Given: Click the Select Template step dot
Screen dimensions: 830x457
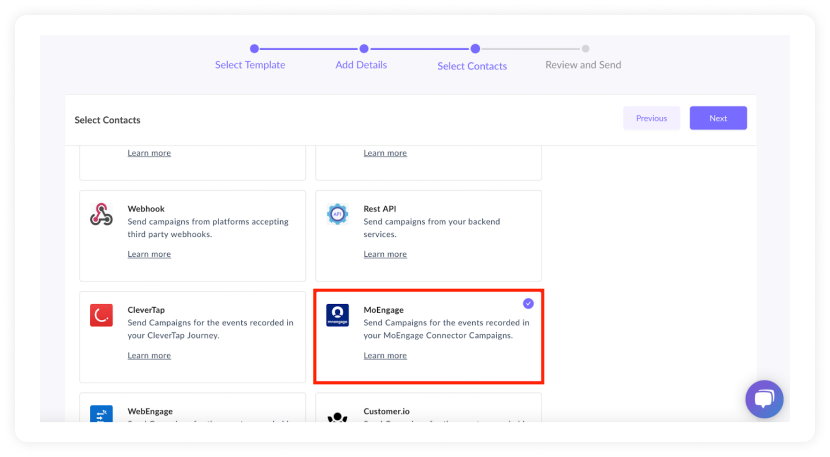Looking at the screenshot, I should (255, 49).
